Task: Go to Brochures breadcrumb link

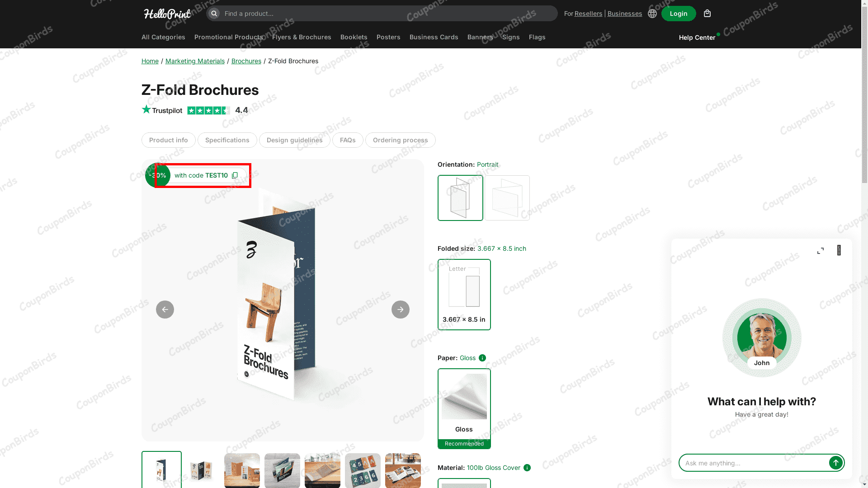Action: 246,61
